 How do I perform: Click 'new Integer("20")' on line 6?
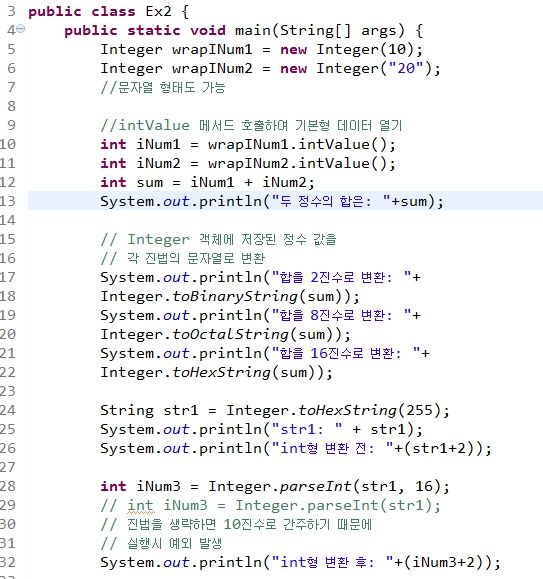pyautogui.click(x=356, y=69)
